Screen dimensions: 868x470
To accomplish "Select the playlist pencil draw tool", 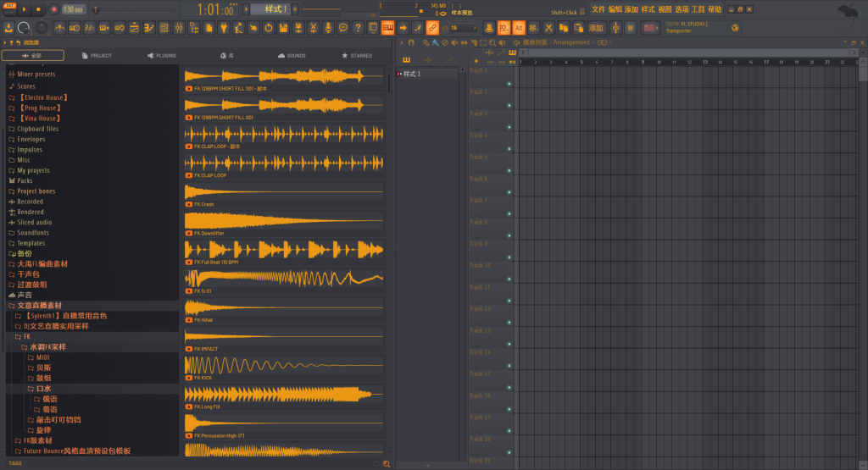I will click(x=426, y=42).
